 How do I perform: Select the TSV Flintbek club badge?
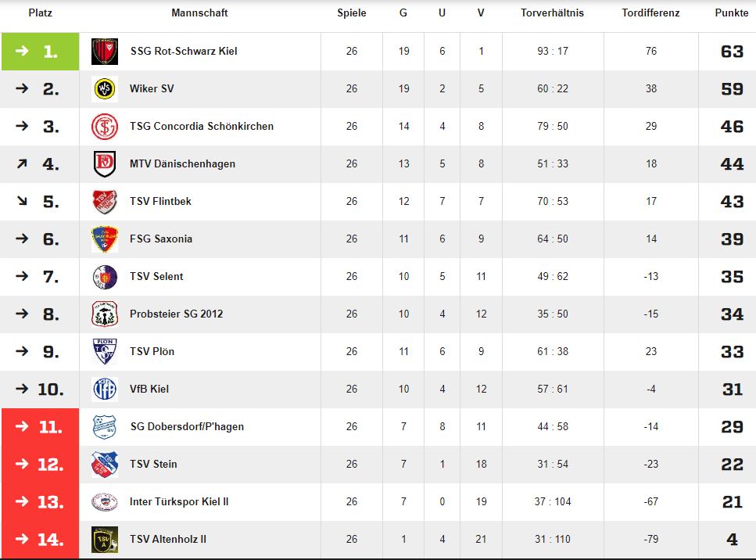coord(105,202)
